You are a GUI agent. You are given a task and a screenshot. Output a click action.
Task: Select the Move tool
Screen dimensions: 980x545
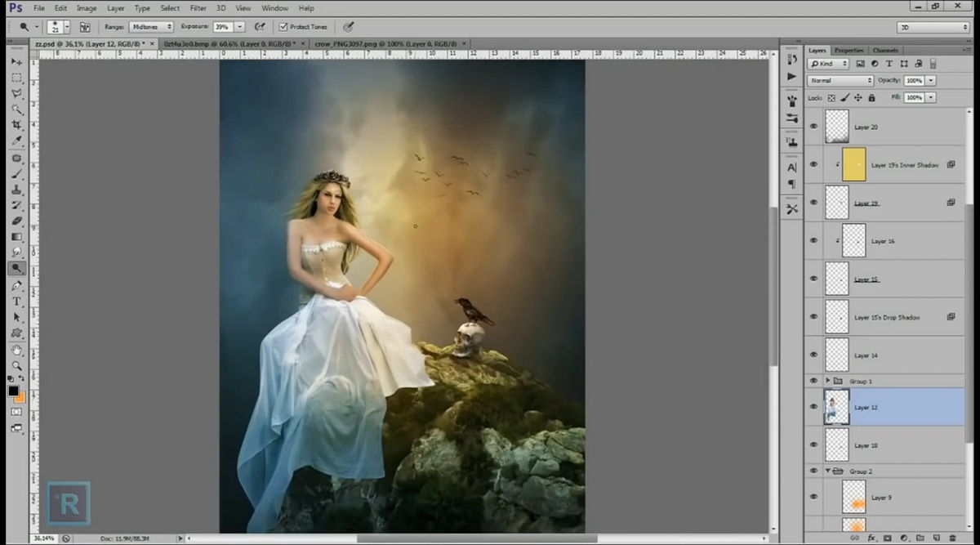(x=16, y=62)
